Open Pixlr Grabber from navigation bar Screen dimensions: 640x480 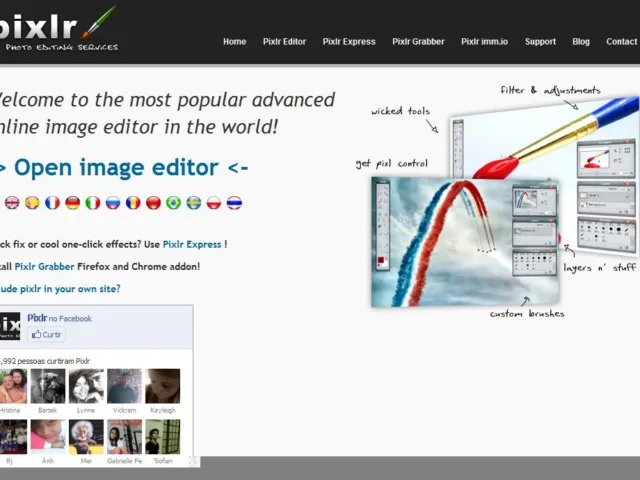[418, 42]
